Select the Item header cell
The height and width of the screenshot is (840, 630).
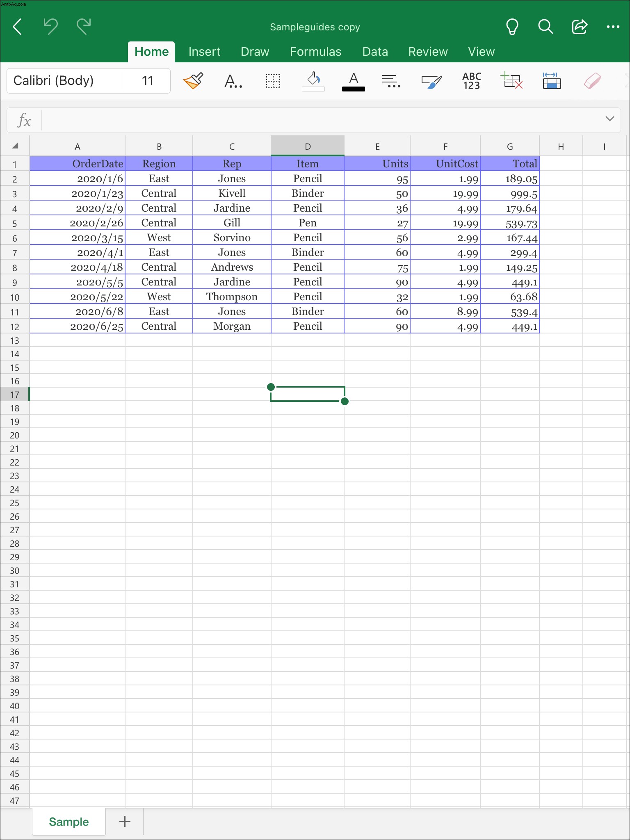308,164
